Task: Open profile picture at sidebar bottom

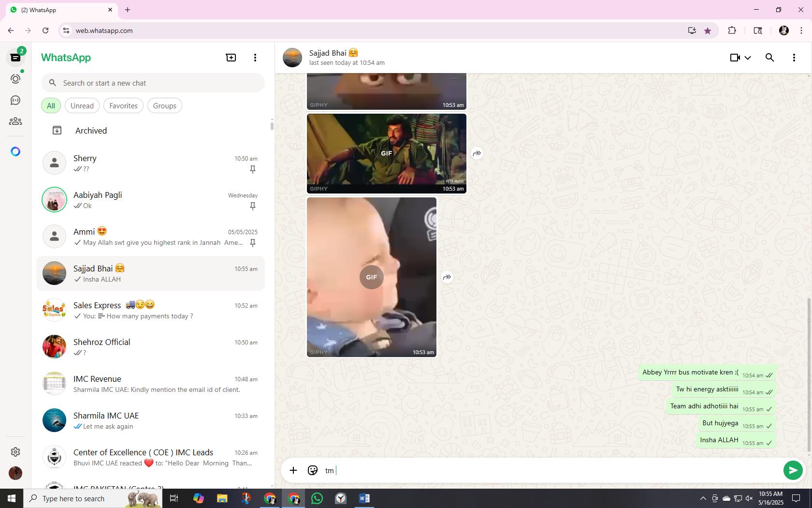Action: click(x=15, y=473)
